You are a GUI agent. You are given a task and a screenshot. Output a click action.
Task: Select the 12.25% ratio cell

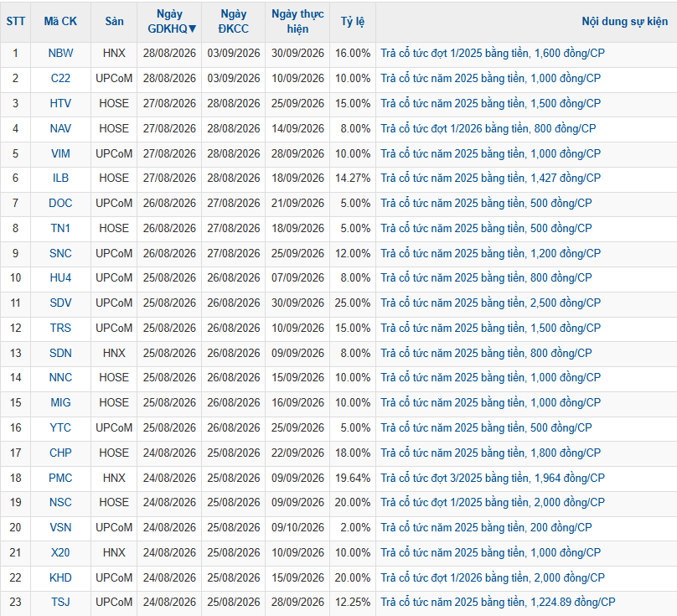point(353,603)
